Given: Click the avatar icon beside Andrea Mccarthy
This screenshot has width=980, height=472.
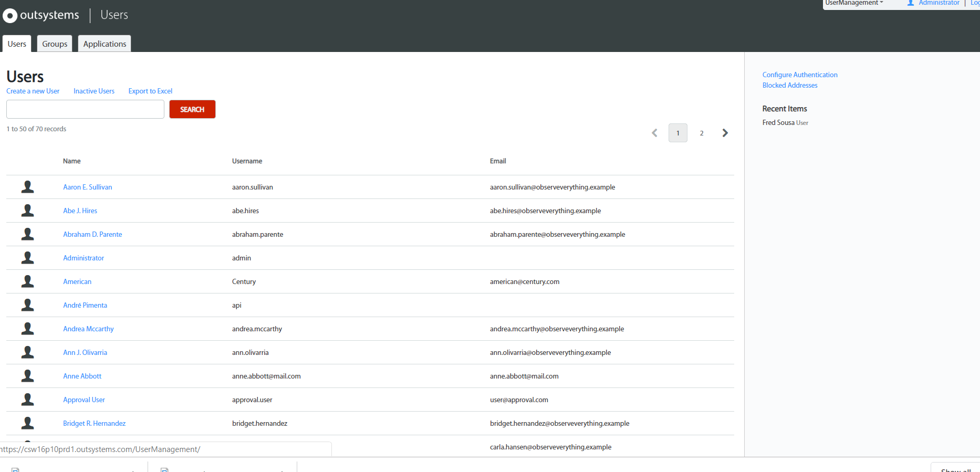Looking at the screenshot, I should [28, 329].
